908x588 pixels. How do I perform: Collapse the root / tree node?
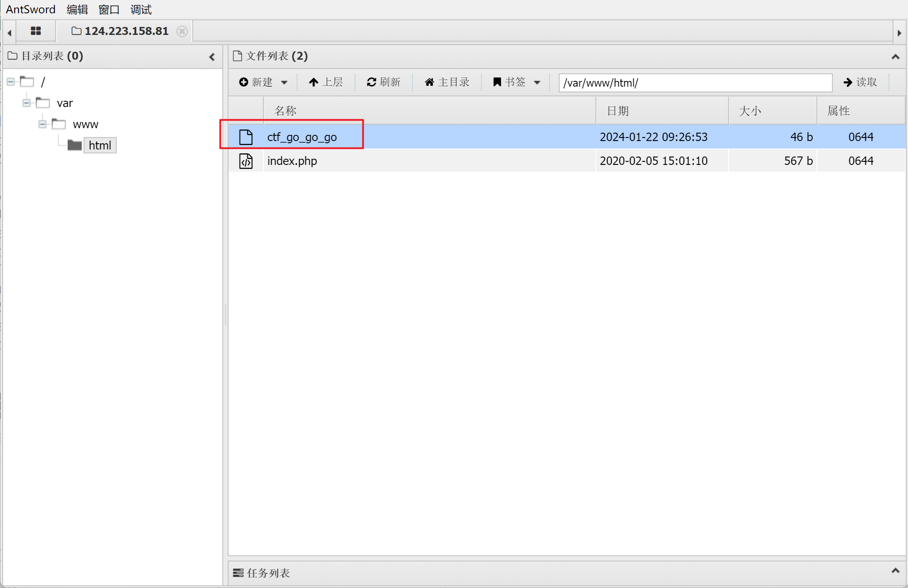[x=11, y=82]
